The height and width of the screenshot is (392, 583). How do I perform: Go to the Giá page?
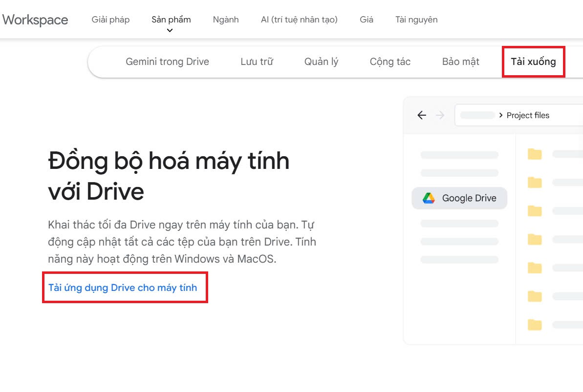click(366, 20)
